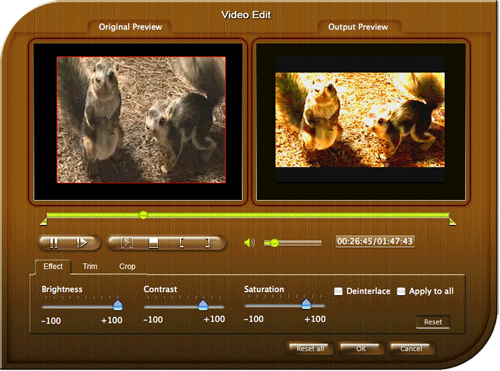Click the Contrast label
500x371 pixels.
click(x=160, y=289)
